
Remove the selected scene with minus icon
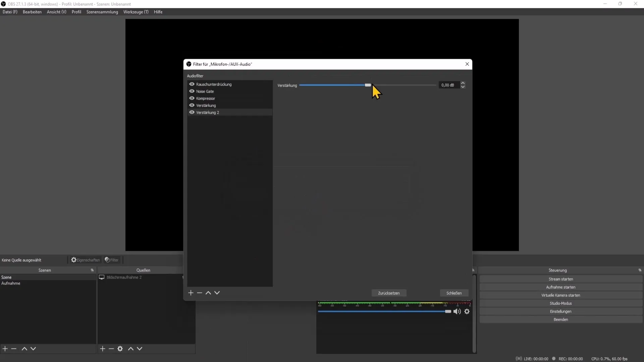tap(14, 349)
